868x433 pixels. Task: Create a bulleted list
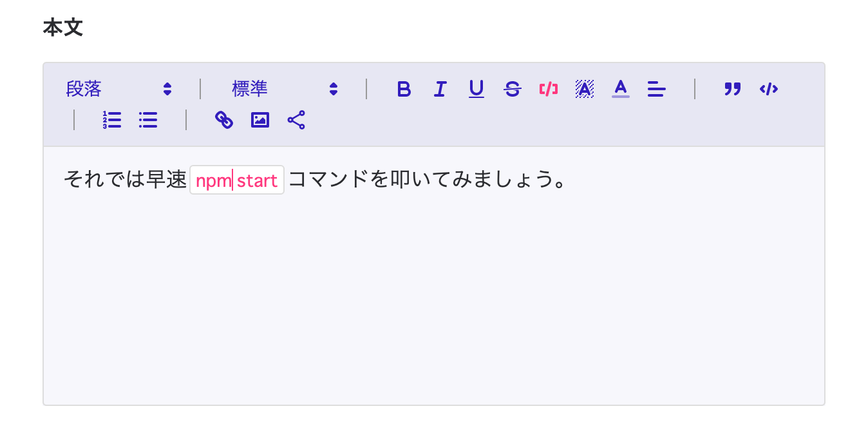[148, 120]
